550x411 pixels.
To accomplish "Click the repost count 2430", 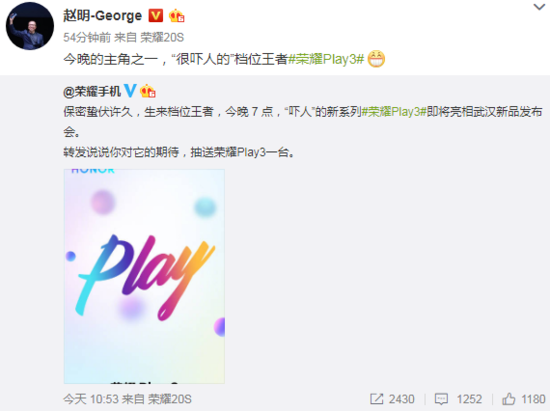I will coord(402,399).
